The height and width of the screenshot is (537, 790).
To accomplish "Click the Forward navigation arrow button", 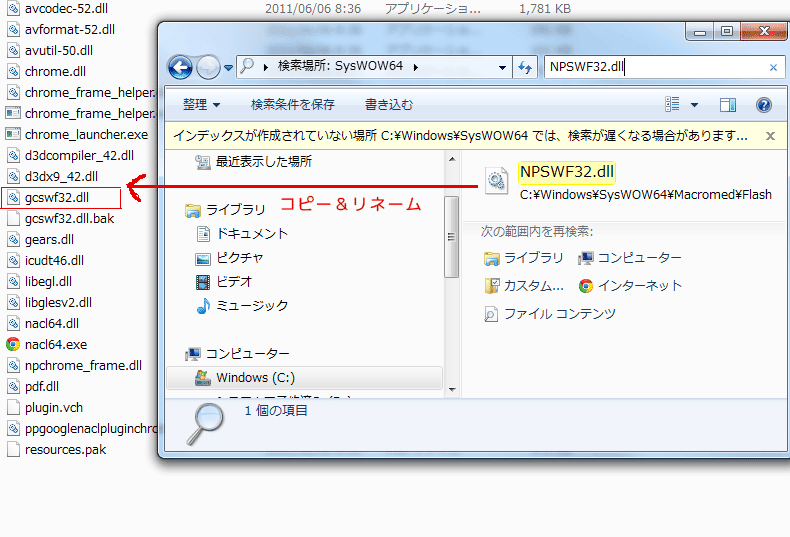I will pyautogui.click(x=208, y=67).
